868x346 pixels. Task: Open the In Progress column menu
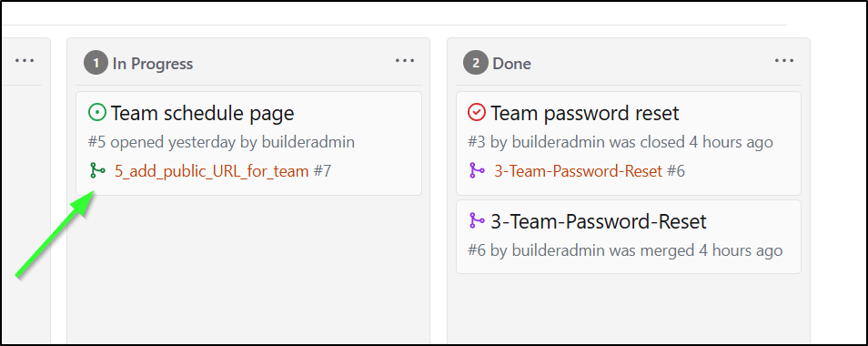pyautogui.click(x=405, y=61)
